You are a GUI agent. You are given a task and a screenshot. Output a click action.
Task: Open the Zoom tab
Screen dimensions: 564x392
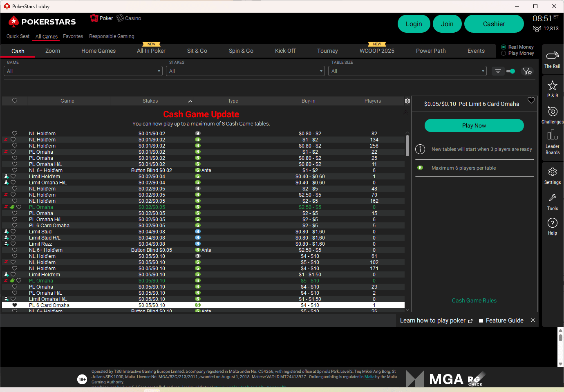point(53,51)
